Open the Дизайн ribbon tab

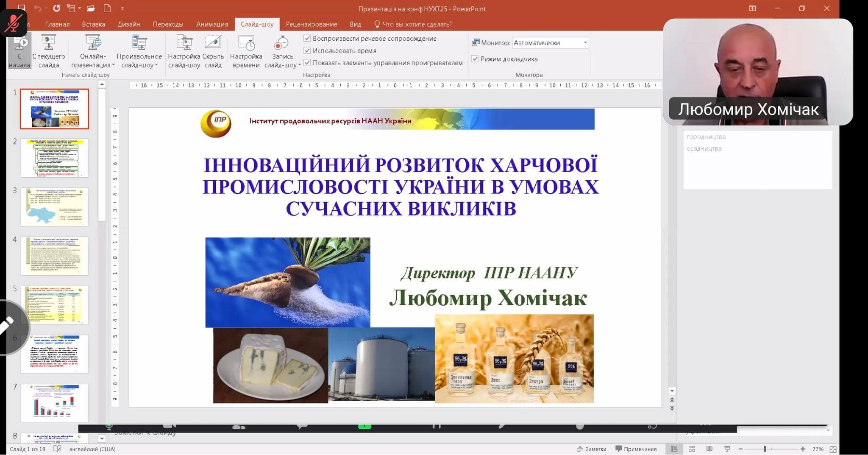128,24
